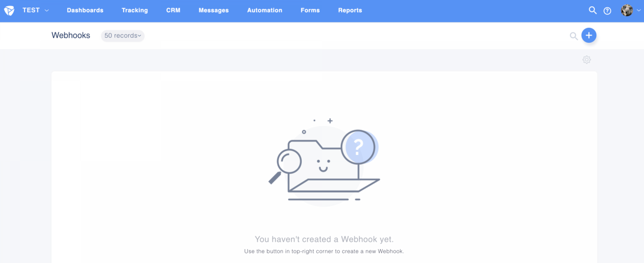Viewport: 644px width, 263px height.
Task: Open the TEST account dropdown
Action: pos(36,10)
